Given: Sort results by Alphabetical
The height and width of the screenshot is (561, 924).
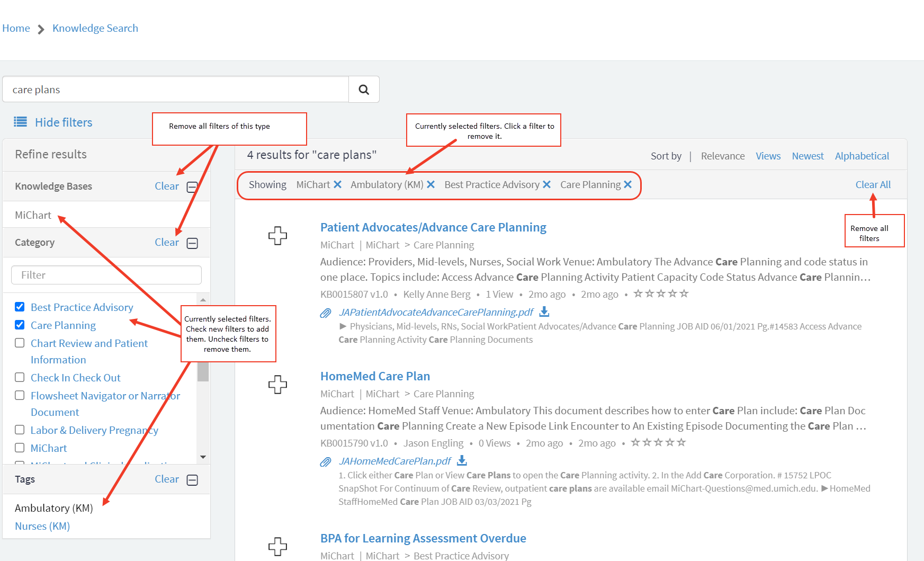Looking at the screenshot, I should [x=862, y=156].
